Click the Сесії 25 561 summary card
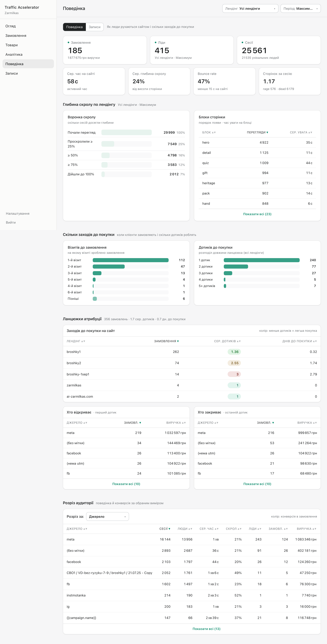 point(279,50)
